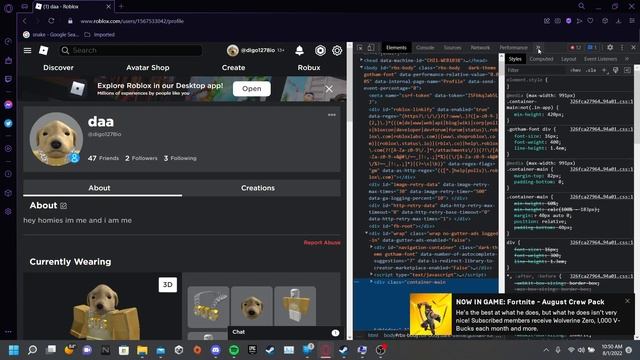Viewport: 640px width, 360px height.
Task: Open Windows Start menu
Action: (x=14, y=350)
